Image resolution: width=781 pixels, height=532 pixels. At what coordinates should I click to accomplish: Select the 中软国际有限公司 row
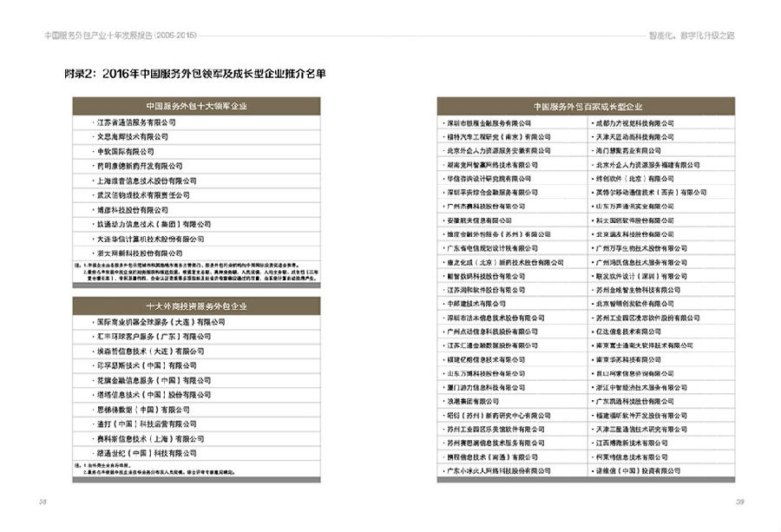point(196,151)
